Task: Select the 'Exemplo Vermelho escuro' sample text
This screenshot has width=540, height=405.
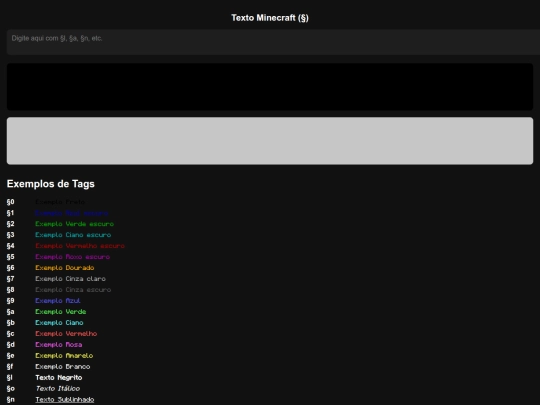Action: 80,246
